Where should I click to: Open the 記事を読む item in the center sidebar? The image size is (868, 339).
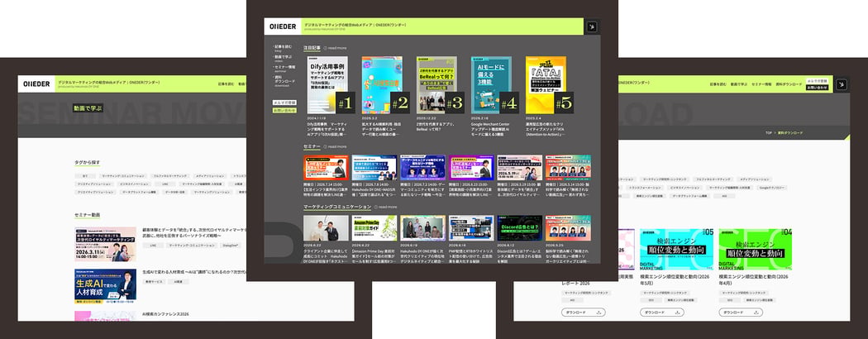(x=283, y=46)
